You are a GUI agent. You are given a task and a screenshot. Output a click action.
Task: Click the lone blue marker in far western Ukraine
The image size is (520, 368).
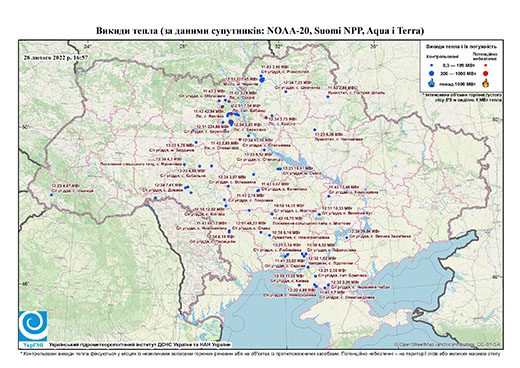(51, 195)
